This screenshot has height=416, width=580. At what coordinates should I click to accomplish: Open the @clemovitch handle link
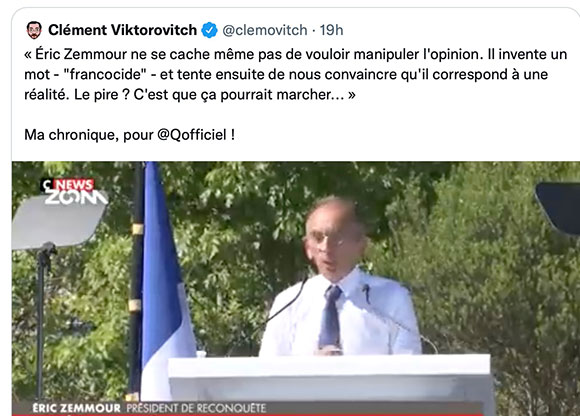point(265,30)
